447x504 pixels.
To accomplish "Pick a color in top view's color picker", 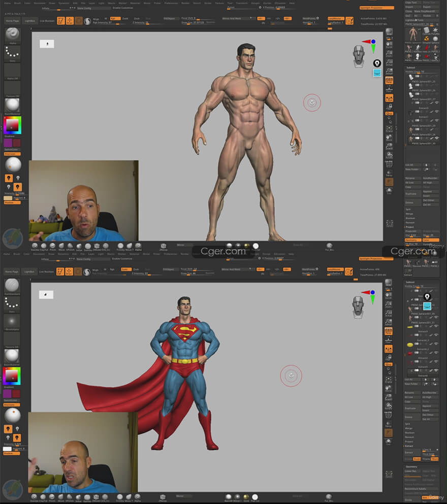I will coord(12,125).
